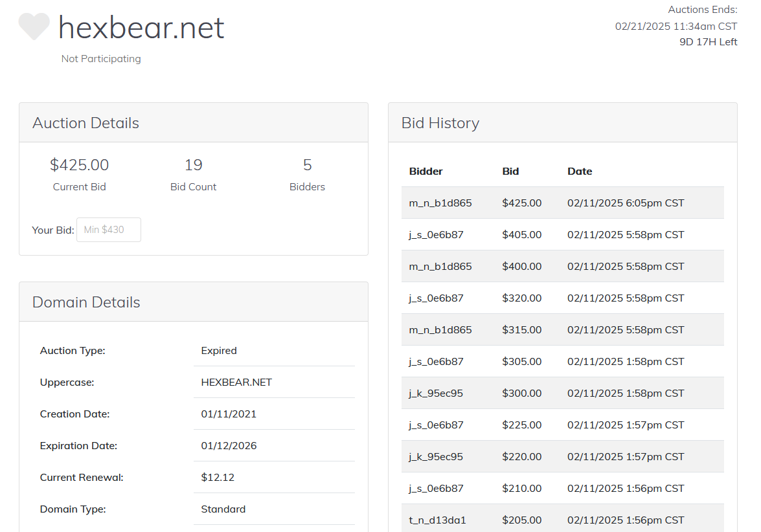The image size is (761, 532).
Task: Click the Expiration Date: label
Action: (78, 446)
